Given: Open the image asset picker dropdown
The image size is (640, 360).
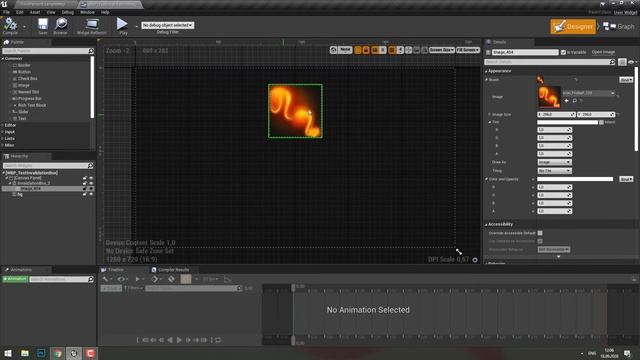Looking at the screenshot, I should pyautogui.click(x=589, y=93).
